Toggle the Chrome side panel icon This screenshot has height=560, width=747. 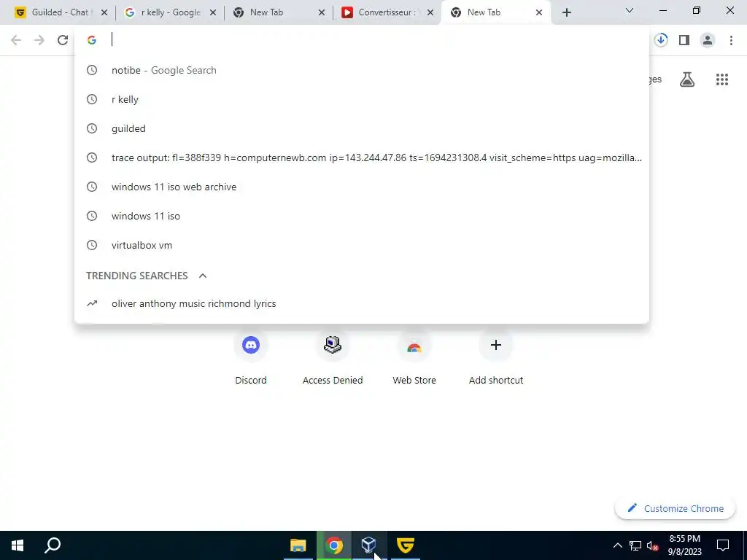[684, 40]
